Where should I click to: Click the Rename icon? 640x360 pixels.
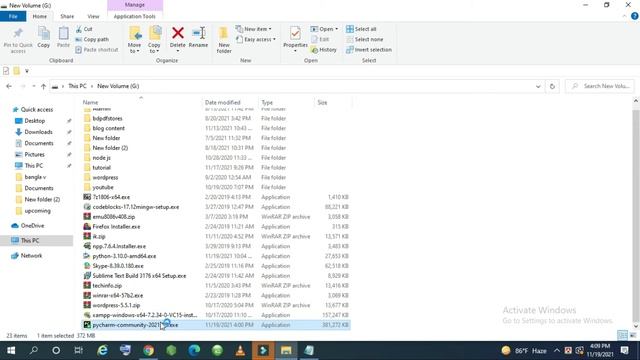click(198, 33)
